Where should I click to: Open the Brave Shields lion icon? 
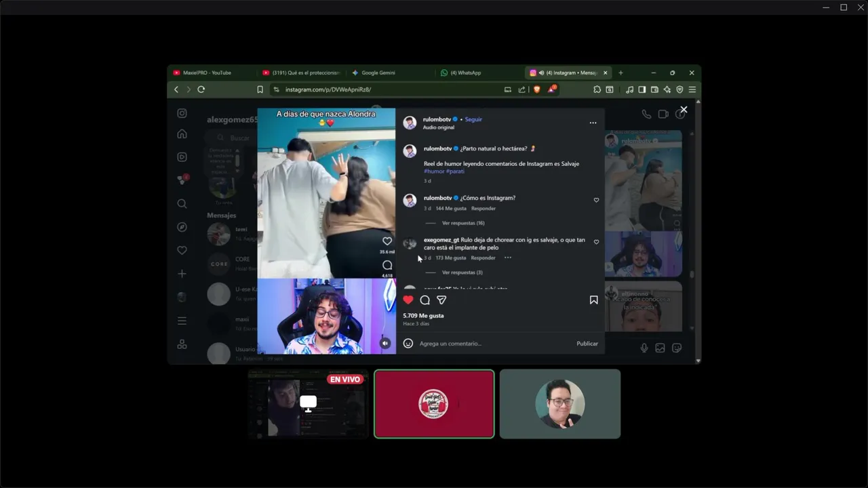536,89
